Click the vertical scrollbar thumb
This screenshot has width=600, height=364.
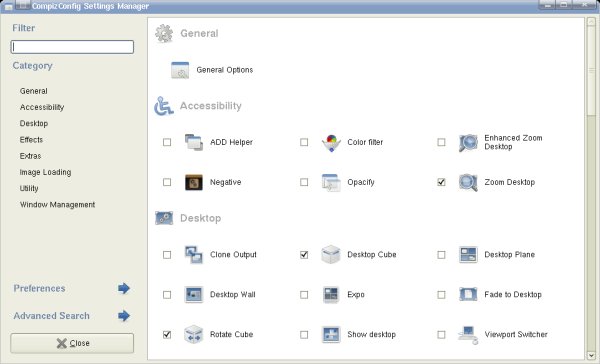click(591, 71)
